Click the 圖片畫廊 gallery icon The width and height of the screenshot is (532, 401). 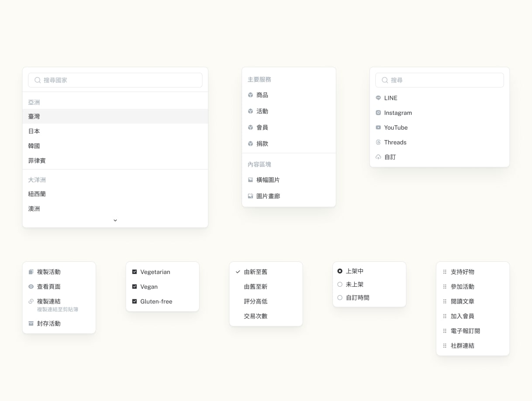coord(250,196)
